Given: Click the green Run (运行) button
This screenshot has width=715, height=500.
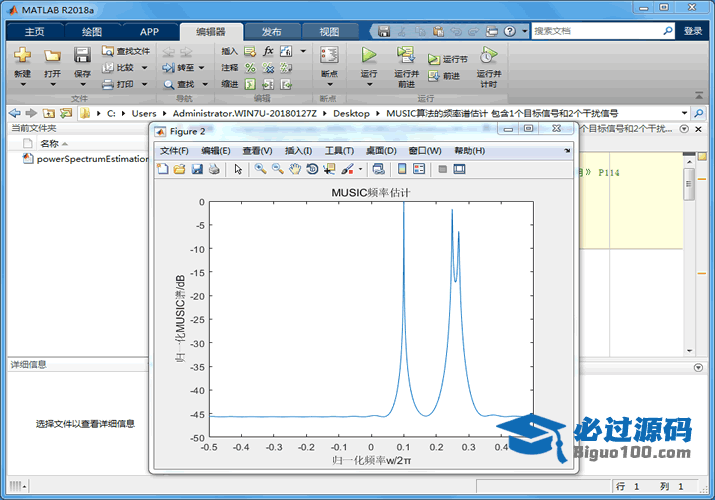Looking at the screenshot, I should tap(368, 56).
